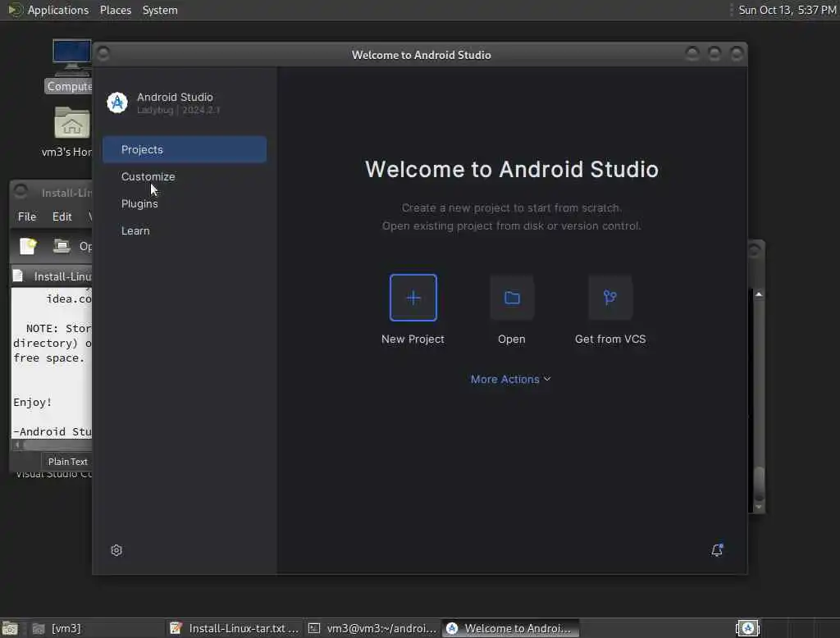Open the System menu
The width and height of the screenshot is (840, 638).
(160, 10)
